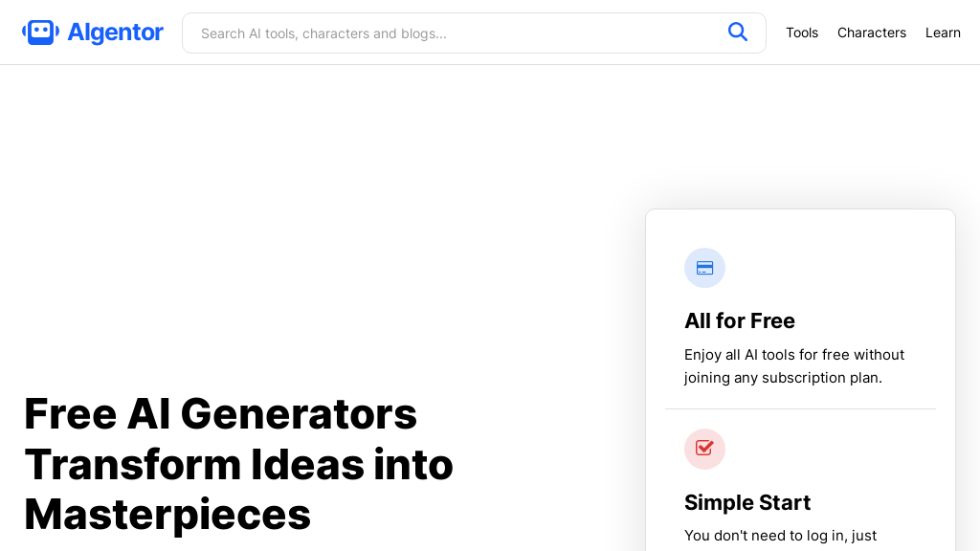Go to the Learn section
The height and width of the screenshot is (551, 980).
coord(943,33)
